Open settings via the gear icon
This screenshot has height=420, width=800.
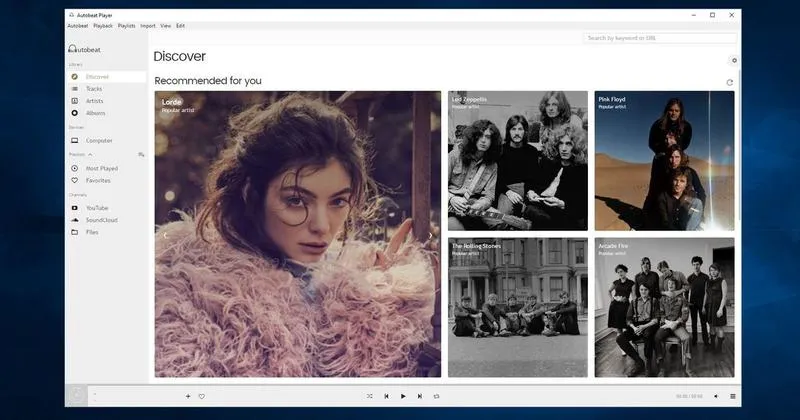click(734, 60)
